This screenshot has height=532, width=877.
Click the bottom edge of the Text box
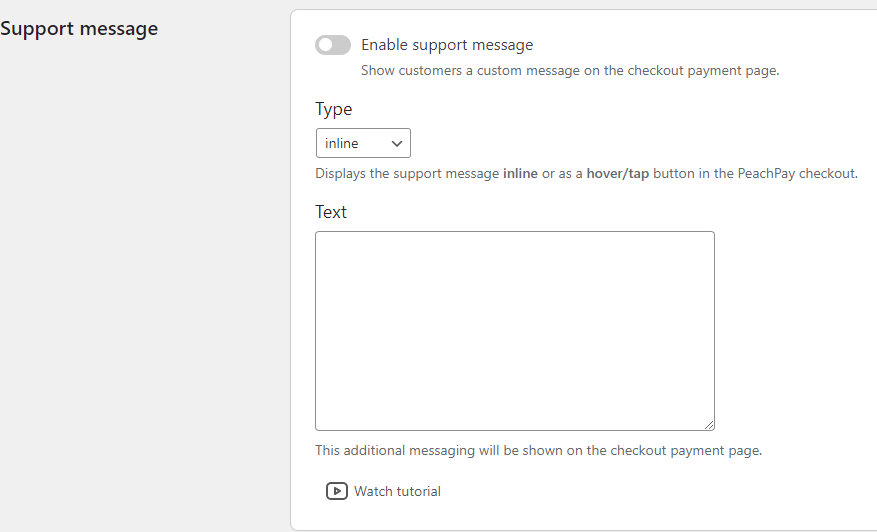515,430
